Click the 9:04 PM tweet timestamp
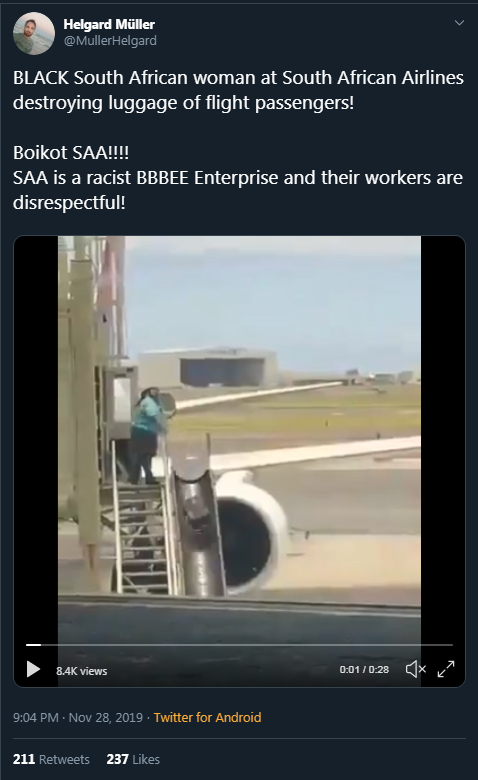 pyautogui.click(x=36, y=717)
